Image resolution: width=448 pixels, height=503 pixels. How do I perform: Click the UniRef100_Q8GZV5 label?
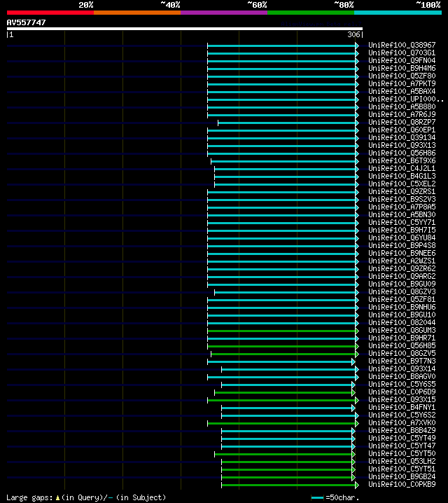click(402, 353)
